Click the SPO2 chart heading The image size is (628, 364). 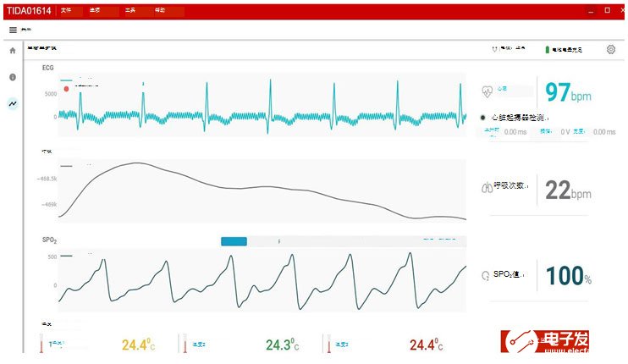[49, 240]
